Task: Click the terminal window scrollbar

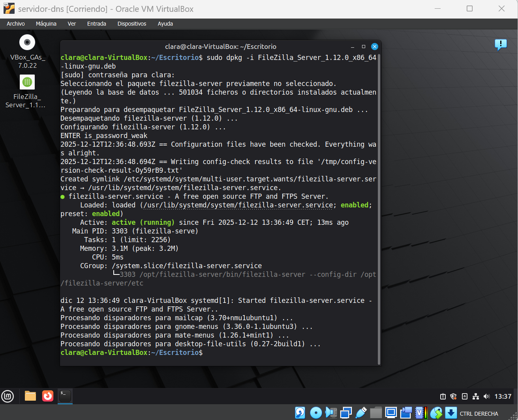Action: 379,209
